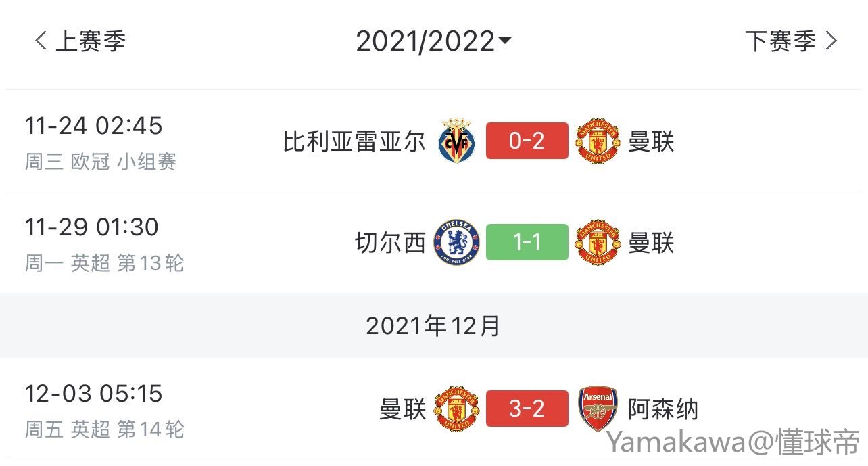Click the 11-24 02:45 match time

tap(94, 126)
